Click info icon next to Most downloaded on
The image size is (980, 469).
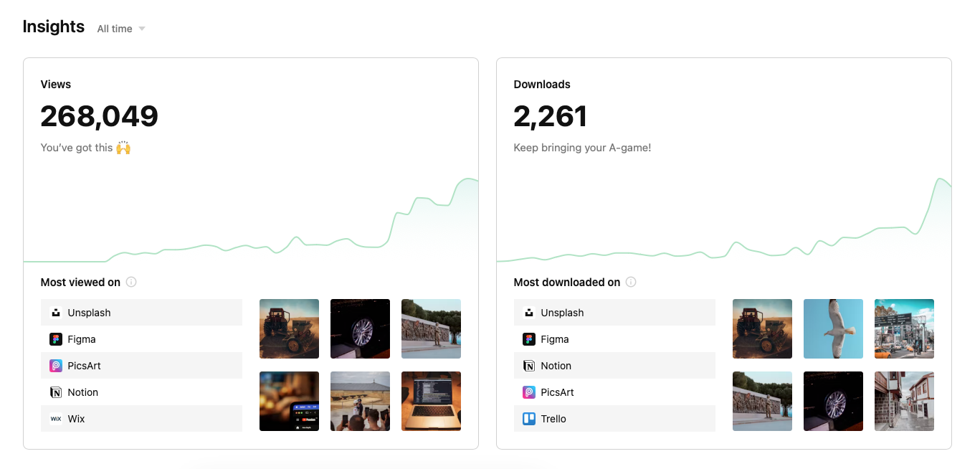coord(631,282)
